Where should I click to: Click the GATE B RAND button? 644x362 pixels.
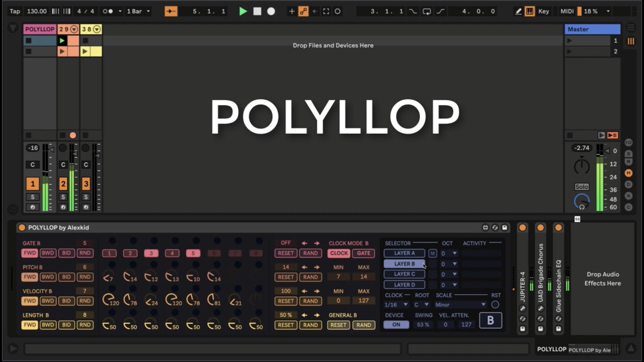[x=310, y=253]
